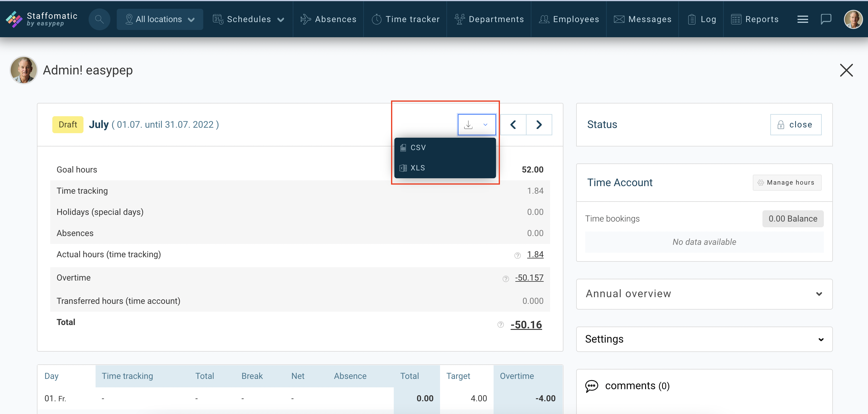868x414 pixels.
Task: Click the download export icon
Action: [468, 125]
